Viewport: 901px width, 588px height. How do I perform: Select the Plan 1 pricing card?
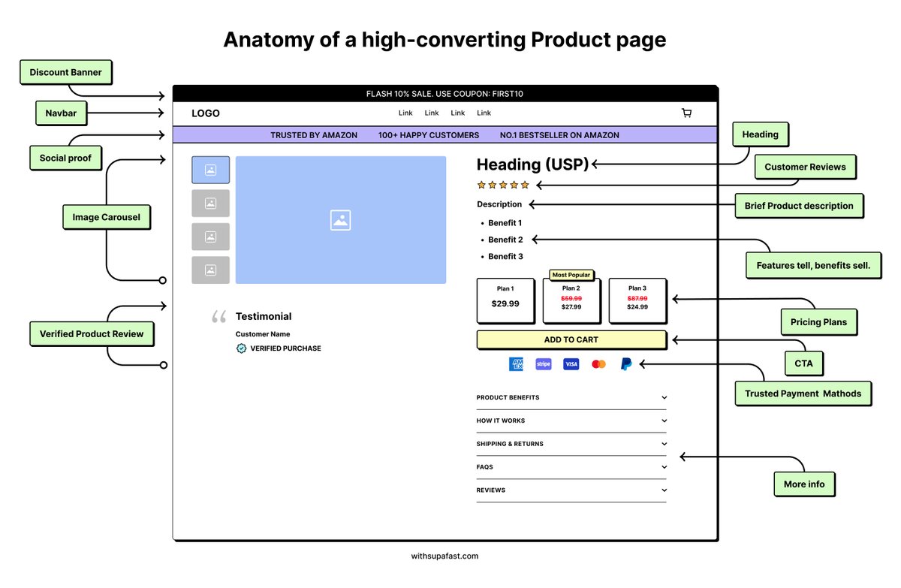click(x=505, y=300)
